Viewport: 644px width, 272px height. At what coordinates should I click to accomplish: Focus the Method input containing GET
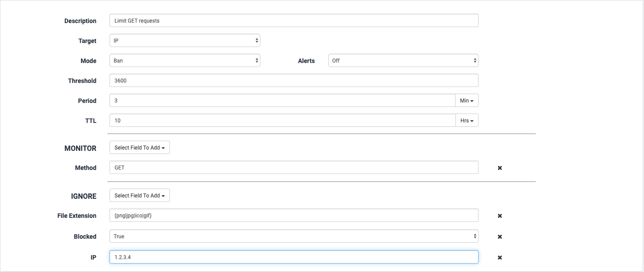(x=294, y=168)
